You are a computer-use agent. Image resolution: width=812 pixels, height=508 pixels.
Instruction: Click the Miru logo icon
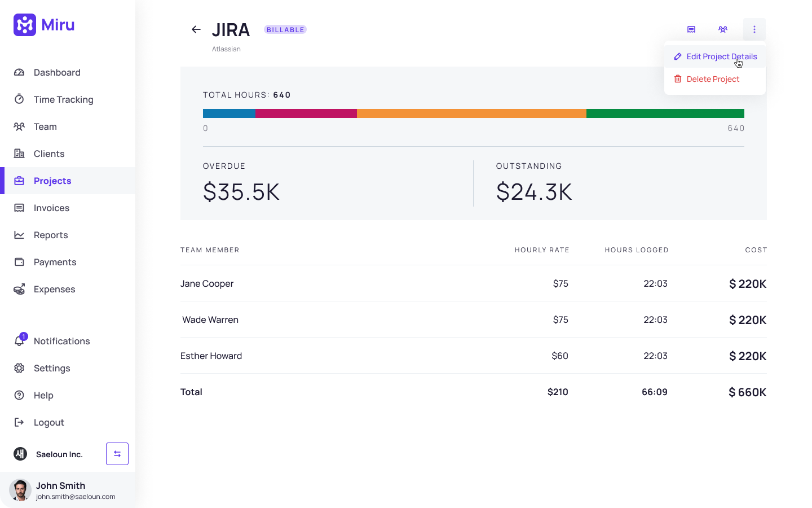25,25
